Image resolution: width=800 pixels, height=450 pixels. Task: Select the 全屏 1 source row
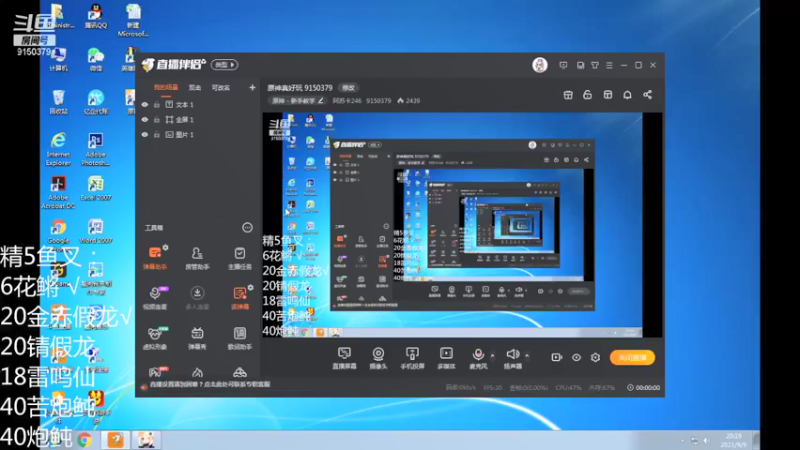198,119
